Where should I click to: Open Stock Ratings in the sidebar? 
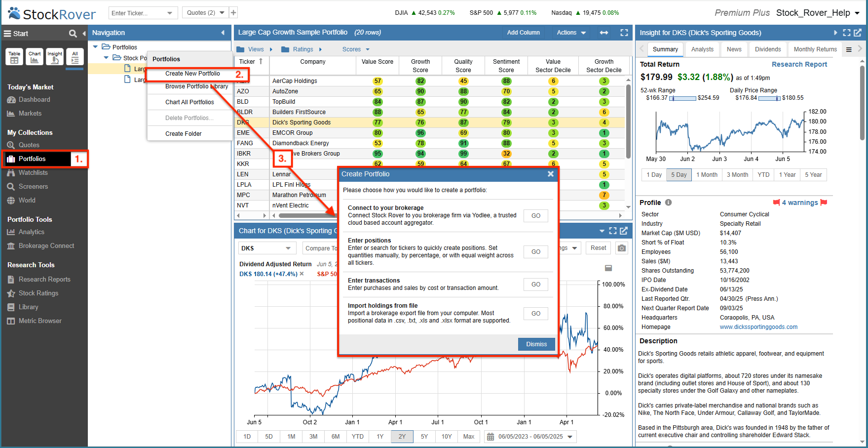coord(38,293)
